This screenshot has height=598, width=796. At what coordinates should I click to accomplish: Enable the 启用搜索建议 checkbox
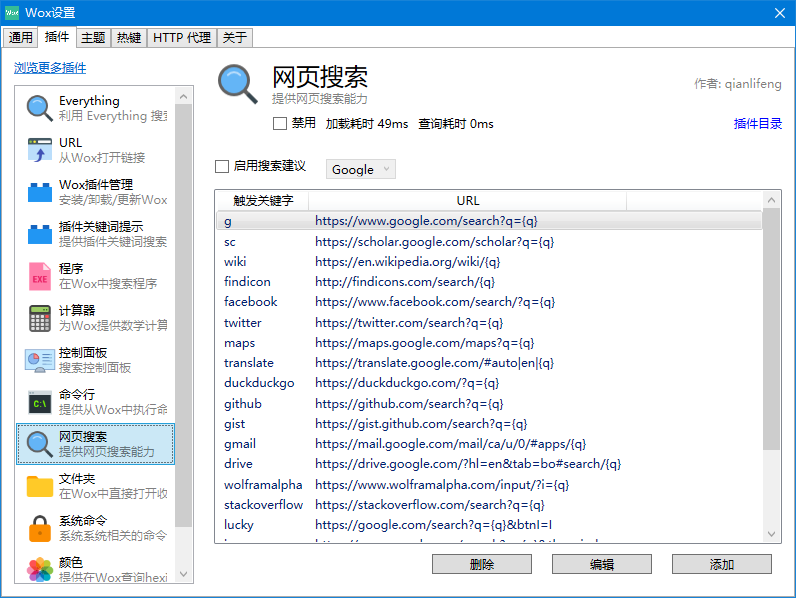coord(222,167)
